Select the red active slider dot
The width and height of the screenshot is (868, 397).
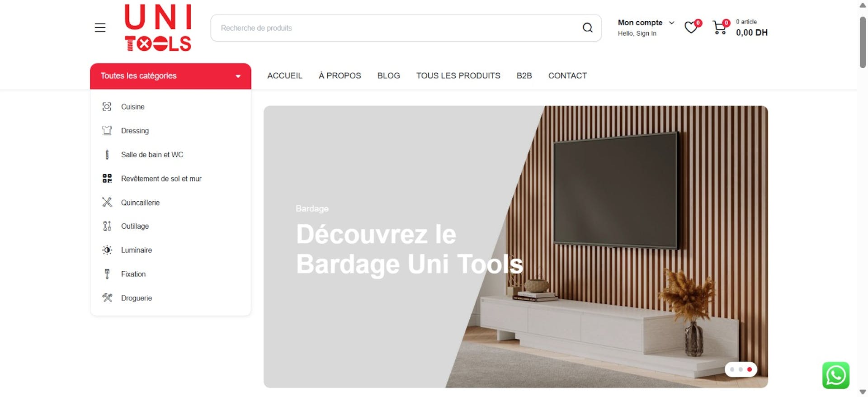(750, 369)
